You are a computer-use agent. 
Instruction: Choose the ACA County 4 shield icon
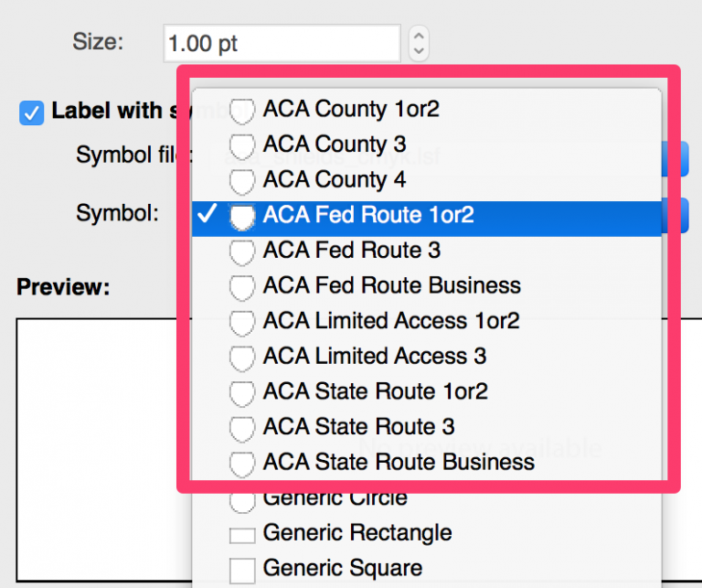(242, 180)
